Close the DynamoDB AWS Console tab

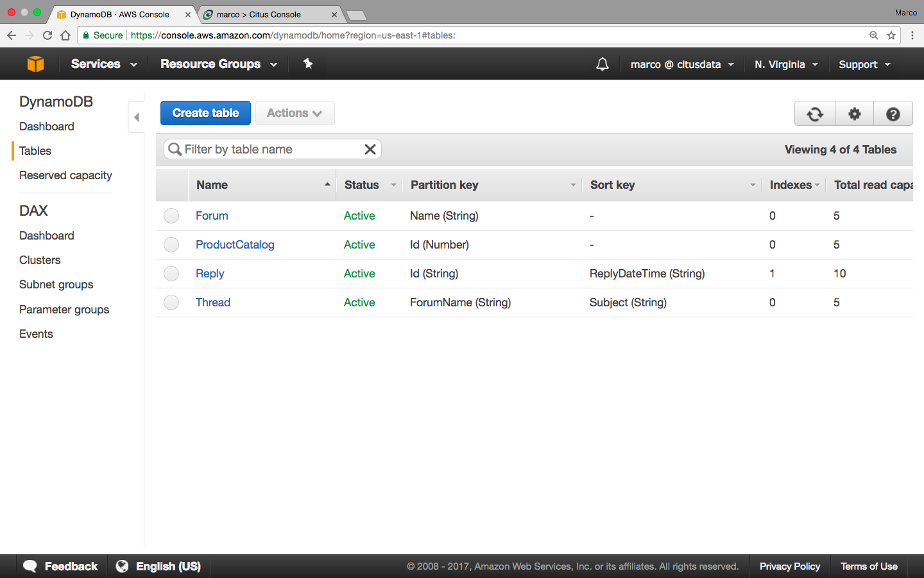pos(188,14)
